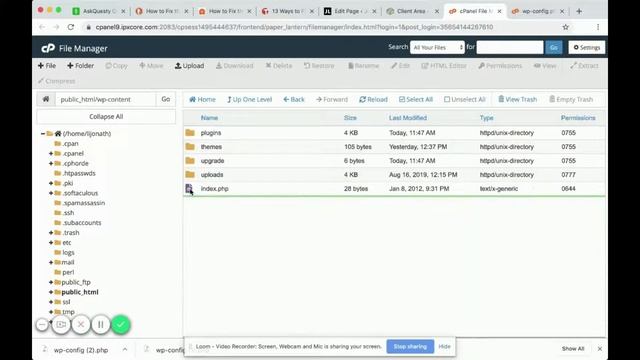Image resolution: width=640 pixels, height=360 pixels.
Task: Expand the .trash tree folder
Action: 51,233
